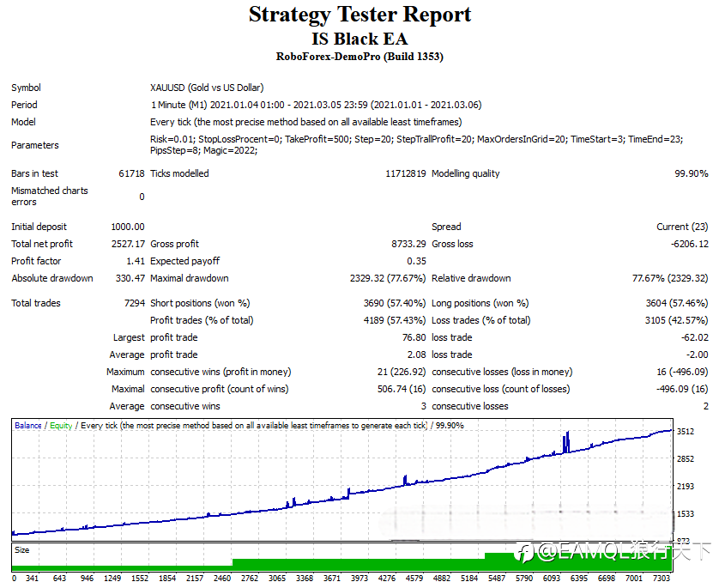Click Profit trades value '4189 (57.43%)'
719x588 pixels.
[395, 320]
